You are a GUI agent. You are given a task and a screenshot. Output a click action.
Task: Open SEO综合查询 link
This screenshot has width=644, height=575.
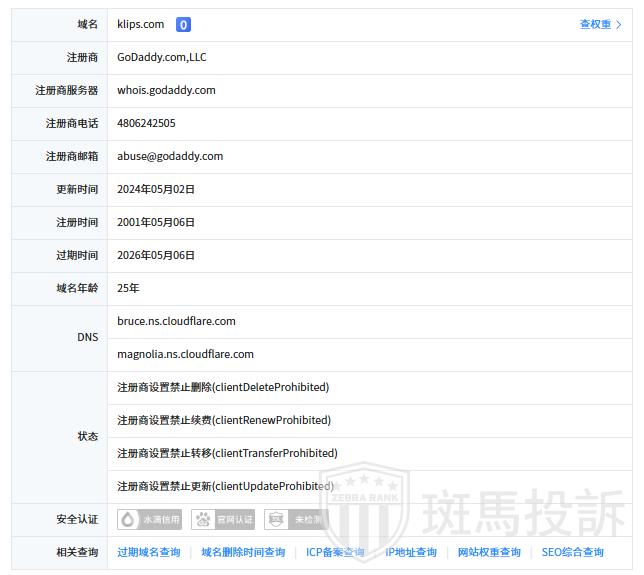pos(573,552)
